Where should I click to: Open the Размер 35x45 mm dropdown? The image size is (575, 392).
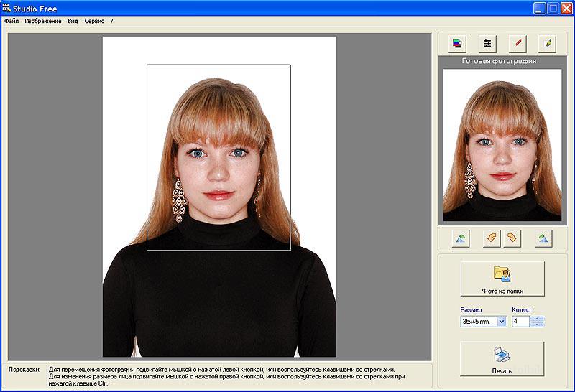(502, 322)
